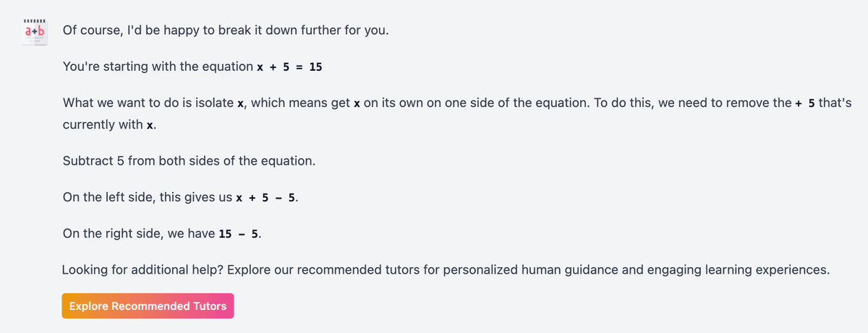The width and height of the screenshot is (868, 333).
Task: Select the equation "x + 5 = 15"
Action: coord(289,67)
